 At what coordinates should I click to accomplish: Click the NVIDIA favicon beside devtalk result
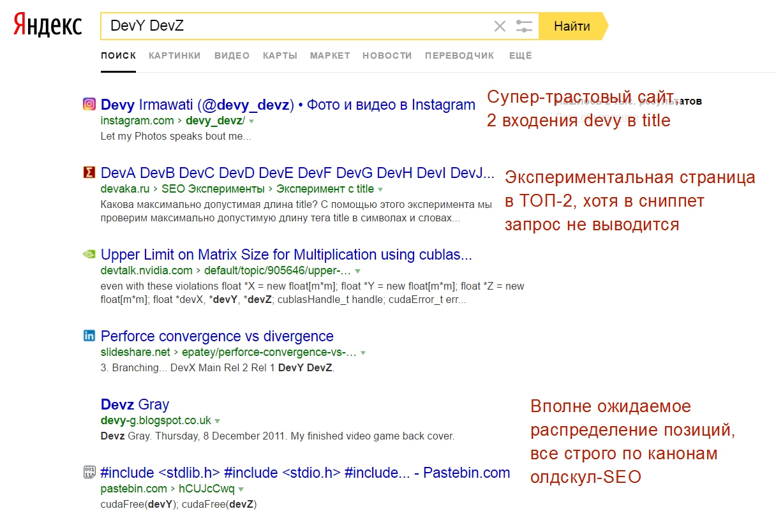pos(89,254)
